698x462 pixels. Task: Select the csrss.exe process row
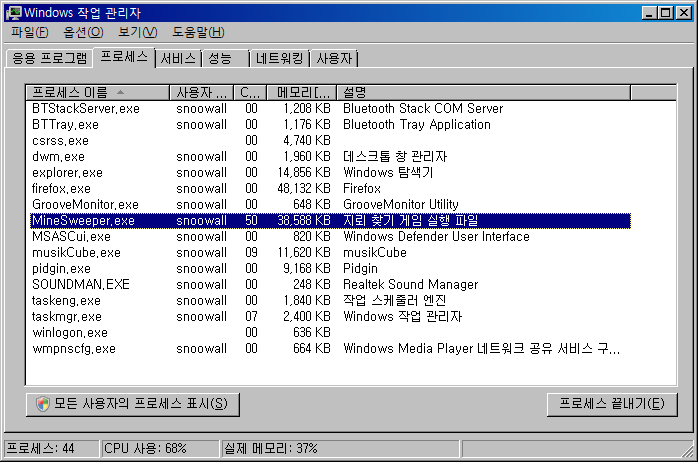coord(330,140)
